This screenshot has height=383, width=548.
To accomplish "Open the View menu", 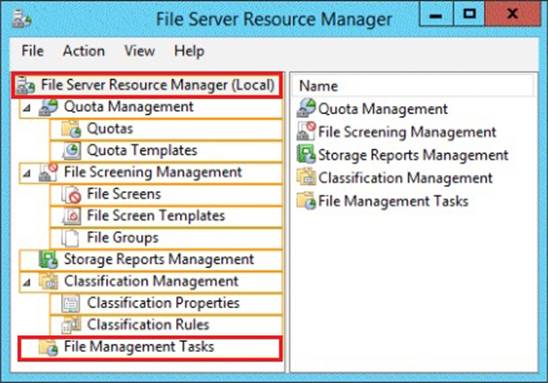I will [x=139, y=51].
